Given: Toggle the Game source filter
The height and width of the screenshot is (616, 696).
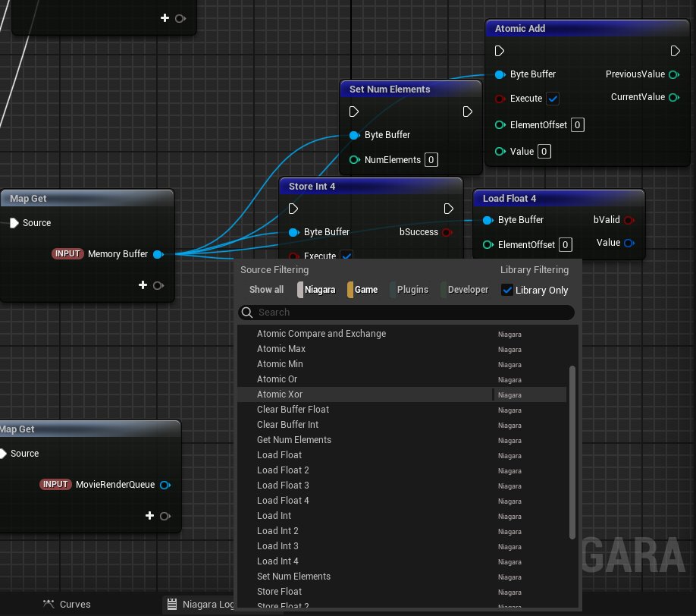Looking at the screenshot, I should pyautogui.click(x=362, y=290).
